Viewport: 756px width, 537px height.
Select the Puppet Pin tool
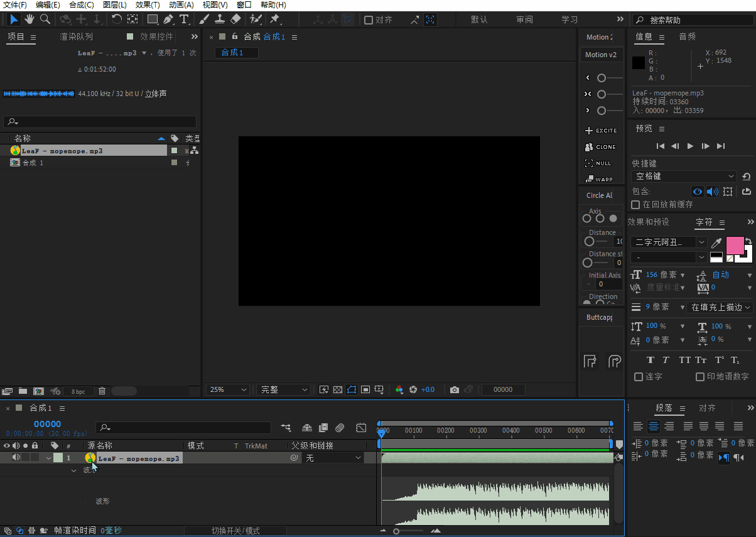274,19
